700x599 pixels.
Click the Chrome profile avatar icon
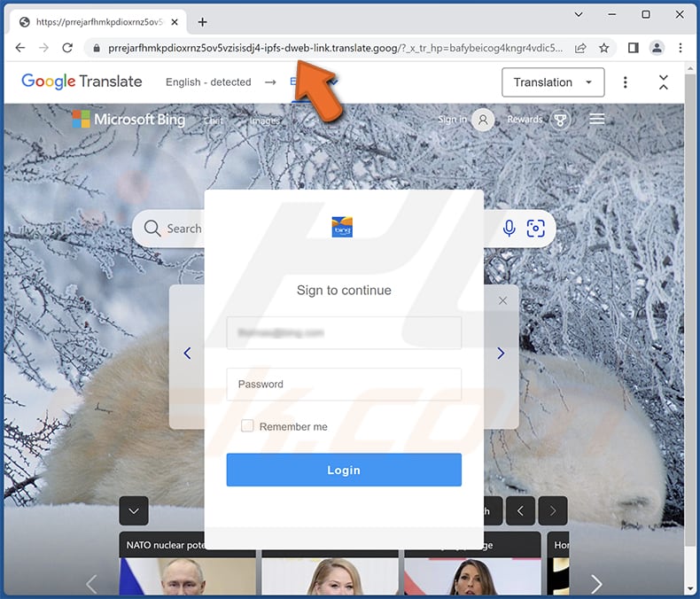(657, 48)
